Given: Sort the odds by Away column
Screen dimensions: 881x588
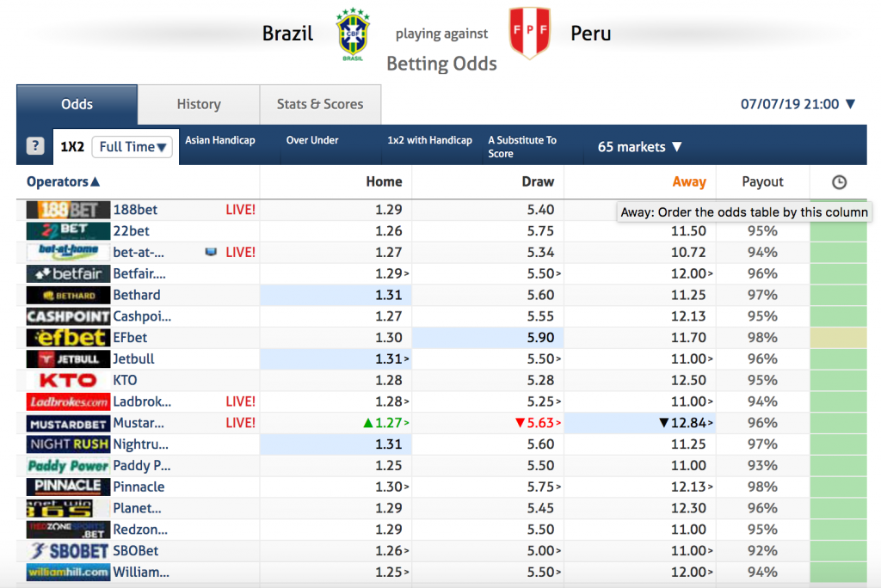Looking at the screenshot, I should (x=689, y=182).
